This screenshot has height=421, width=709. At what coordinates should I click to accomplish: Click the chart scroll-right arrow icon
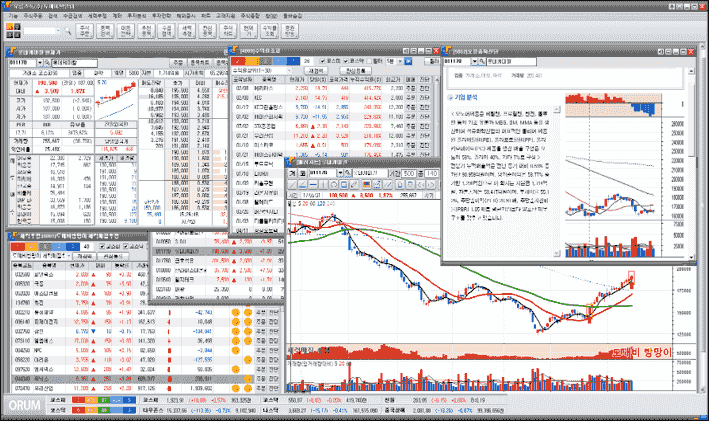[x=431, y=184]
